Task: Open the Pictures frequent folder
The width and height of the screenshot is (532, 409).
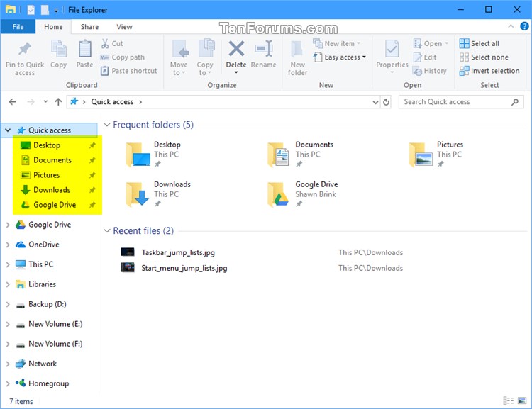Action: 436,155
